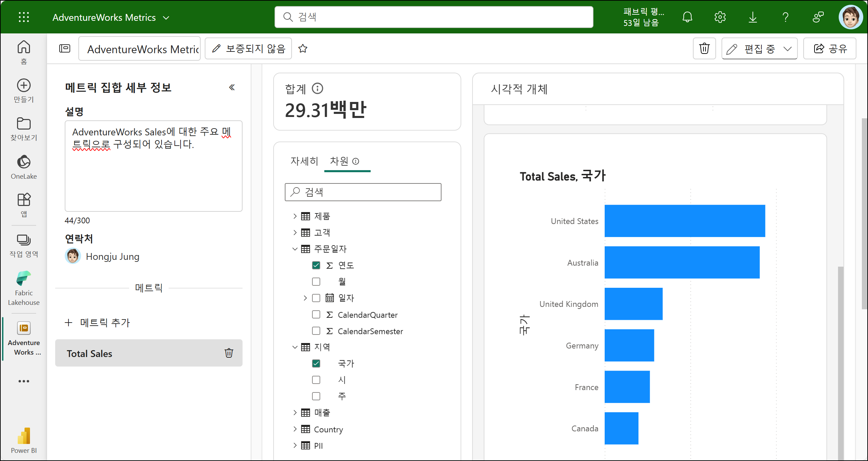Collapse the 지역 table
The width and height of the screenshot is (868, 461).
(295, 347)
